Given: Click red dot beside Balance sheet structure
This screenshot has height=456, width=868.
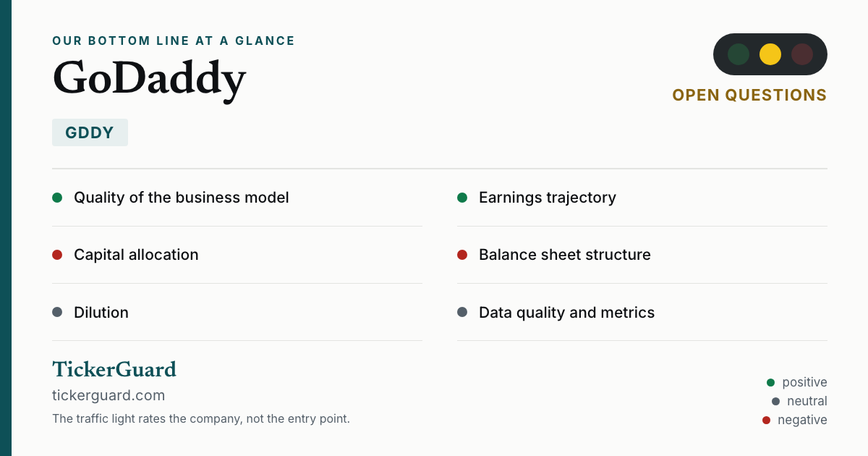Looking at the screenshot, I should (x=462, y=255).
